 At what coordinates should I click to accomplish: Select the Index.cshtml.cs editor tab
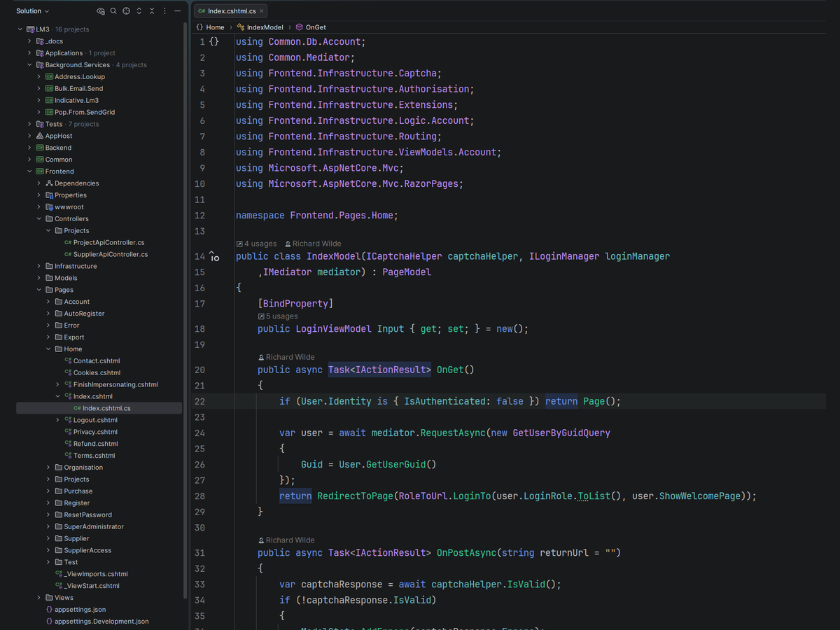point(230,11)
